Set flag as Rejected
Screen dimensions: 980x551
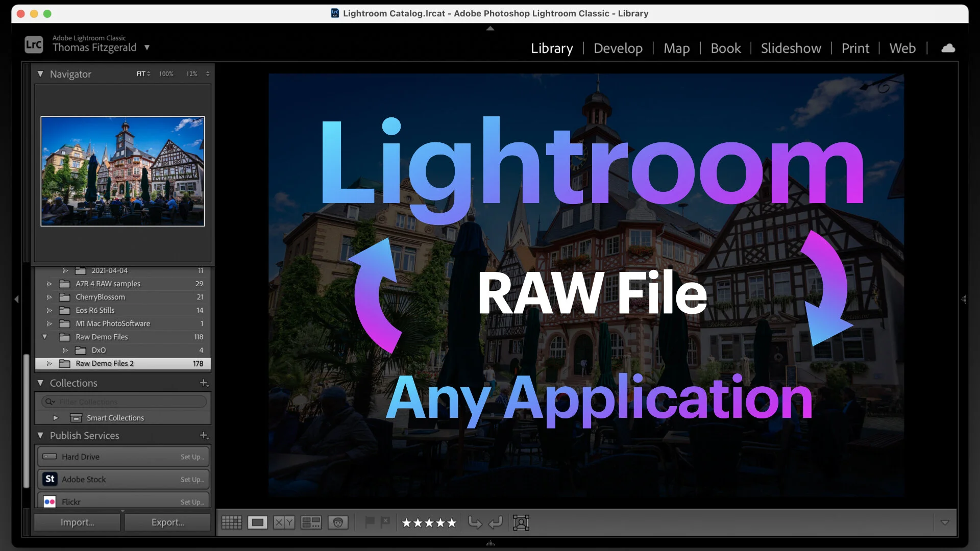[x=385, y=522]
